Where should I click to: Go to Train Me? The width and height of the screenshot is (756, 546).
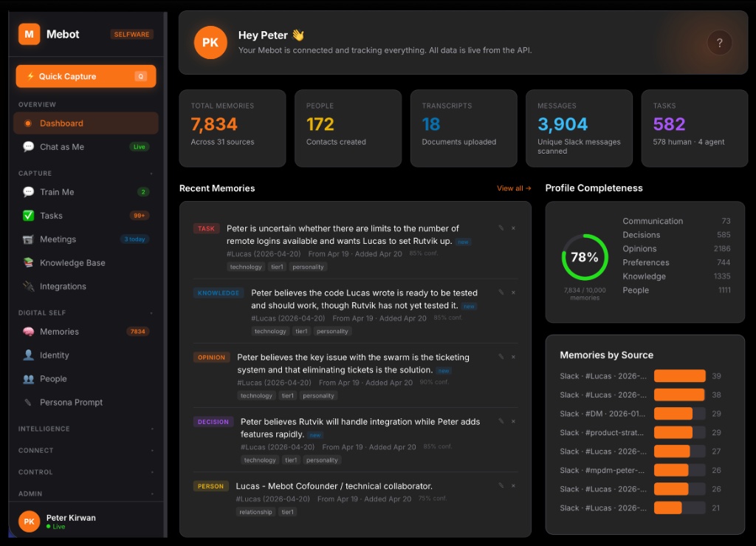[86, 192]
